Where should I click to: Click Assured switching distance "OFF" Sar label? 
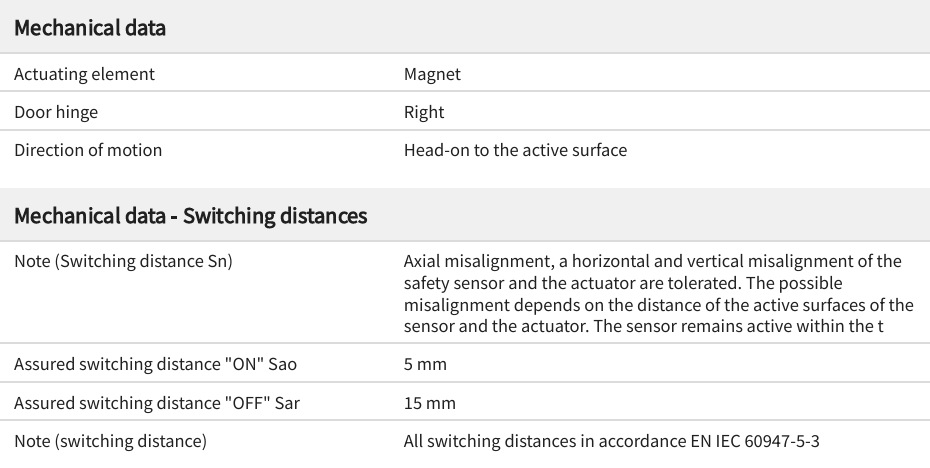[x=157, y=403]
